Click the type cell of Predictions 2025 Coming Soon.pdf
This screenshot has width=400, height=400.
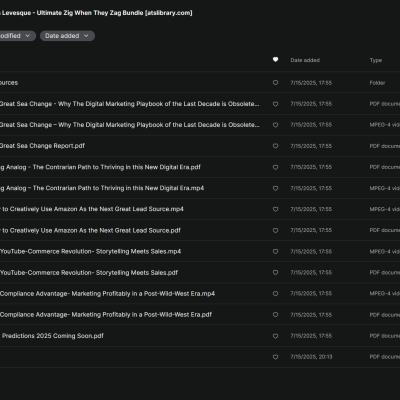click(x=385, y=336)
